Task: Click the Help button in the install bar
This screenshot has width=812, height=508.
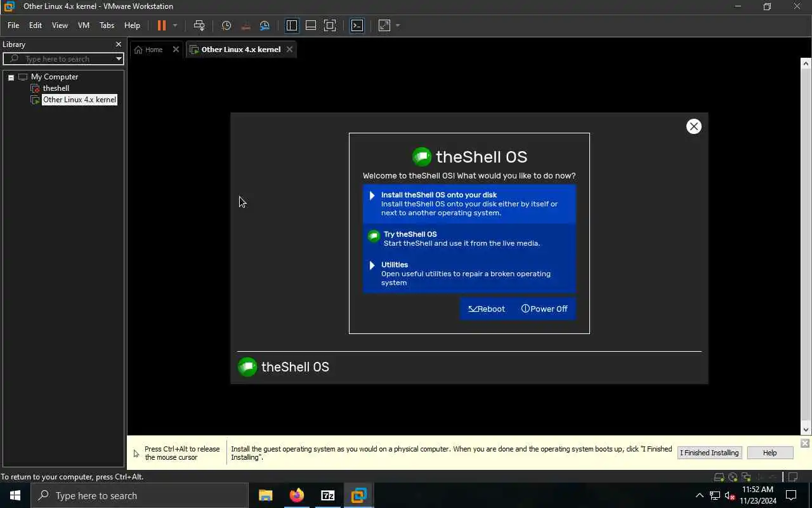Action: [769, 453]
